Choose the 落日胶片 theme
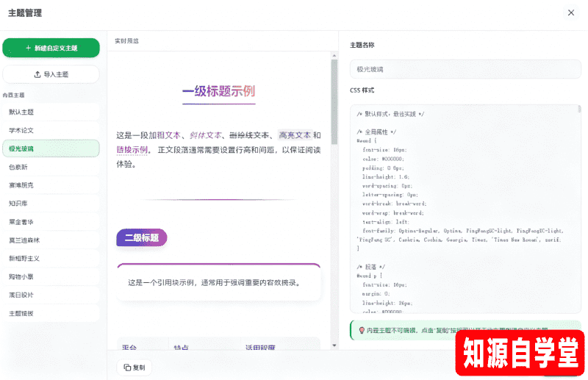The height and width of the screenshot is (380, 588). (51, 295)
